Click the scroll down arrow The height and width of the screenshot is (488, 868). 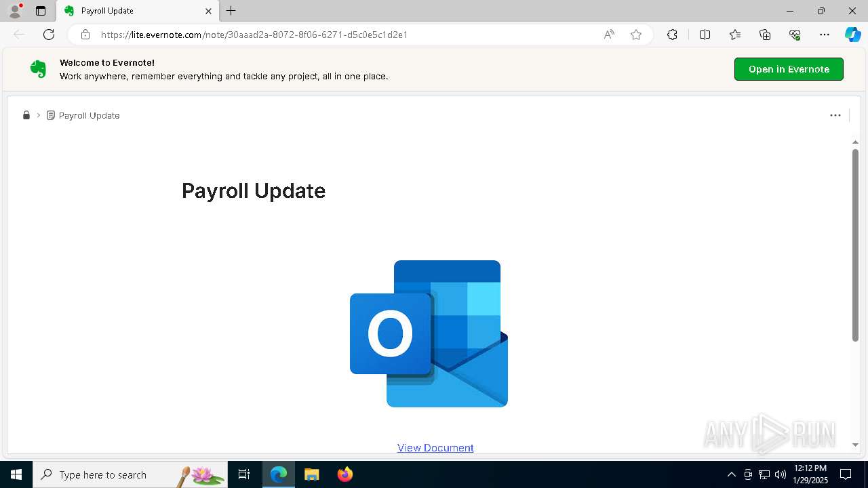tap(855, 445)
